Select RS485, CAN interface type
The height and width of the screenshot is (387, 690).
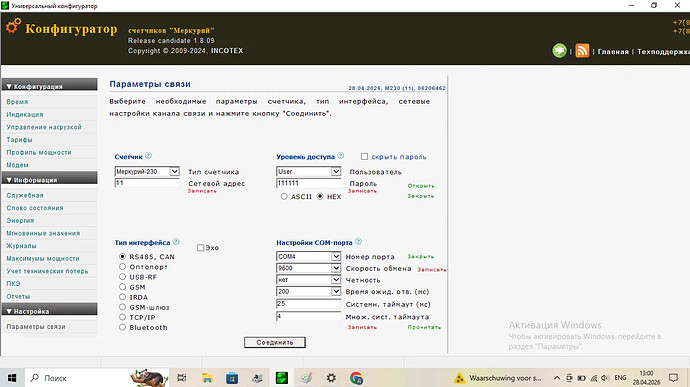coord(122,256)
